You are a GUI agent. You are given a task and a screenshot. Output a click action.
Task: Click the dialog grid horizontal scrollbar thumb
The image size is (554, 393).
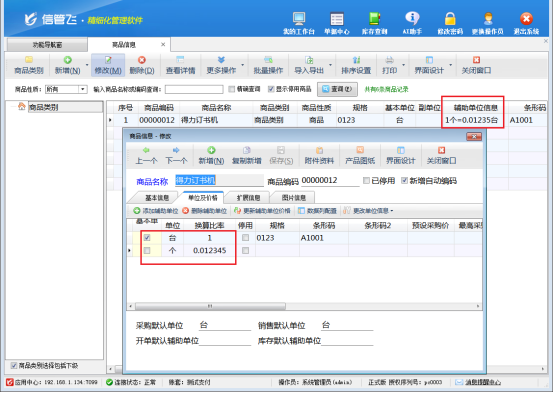pyautogui.click(x=210, y=306)
